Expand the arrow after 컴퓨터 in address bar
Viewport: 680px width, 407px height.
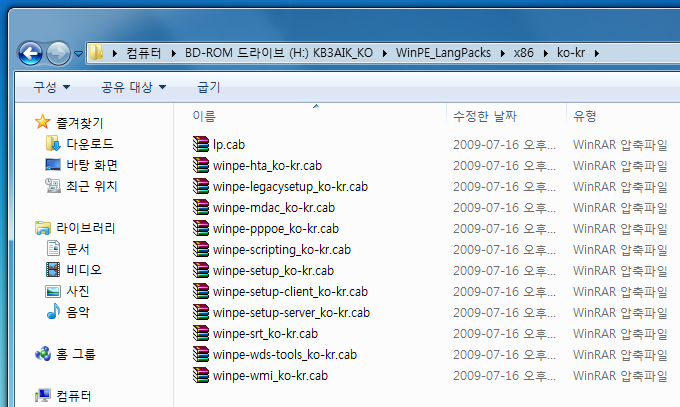tap(174, 53)
